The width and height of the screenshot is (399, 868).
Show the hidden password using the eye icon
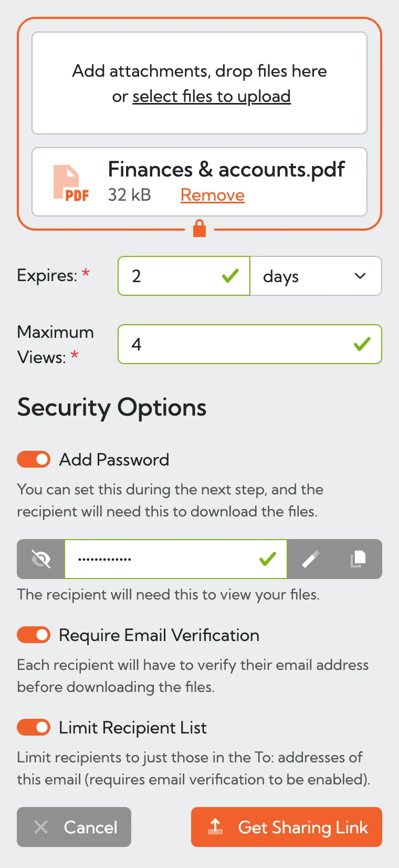tap(40, 559)
